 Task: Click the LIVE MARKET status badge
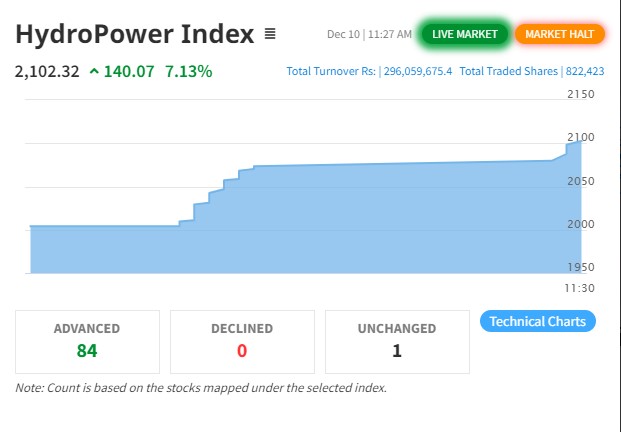pyautogui.click(x=465, y=35)
